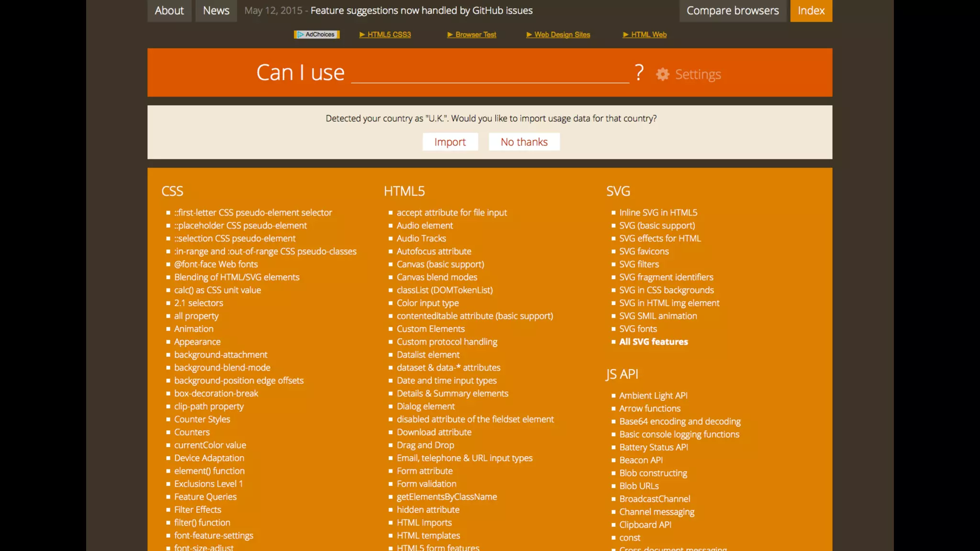
Task: Open the @font-face Web fonts feature
Action: pos(216,264)
